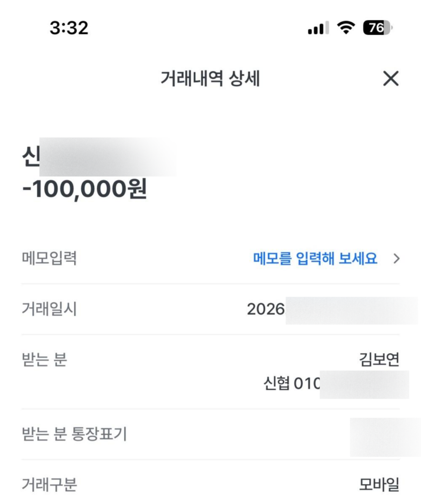421x504 pixels.
Task: Select recipient name 김보연
Action: pos(379,360)
